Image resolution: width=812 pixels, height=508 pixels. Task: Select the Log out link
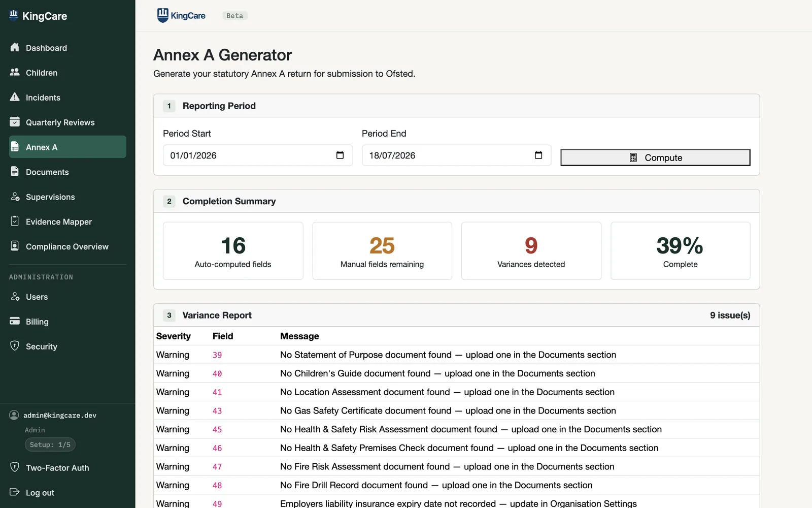coord(67,493)
